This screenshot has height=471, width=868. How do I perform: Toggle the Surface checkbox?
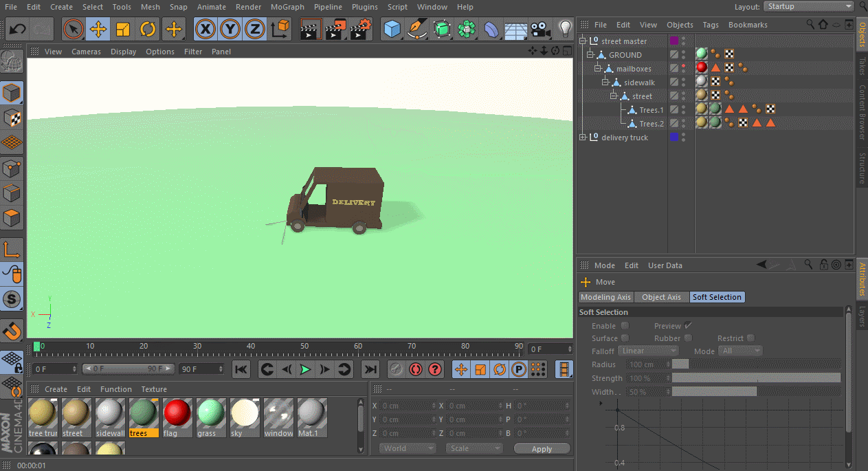click(625, 338)
